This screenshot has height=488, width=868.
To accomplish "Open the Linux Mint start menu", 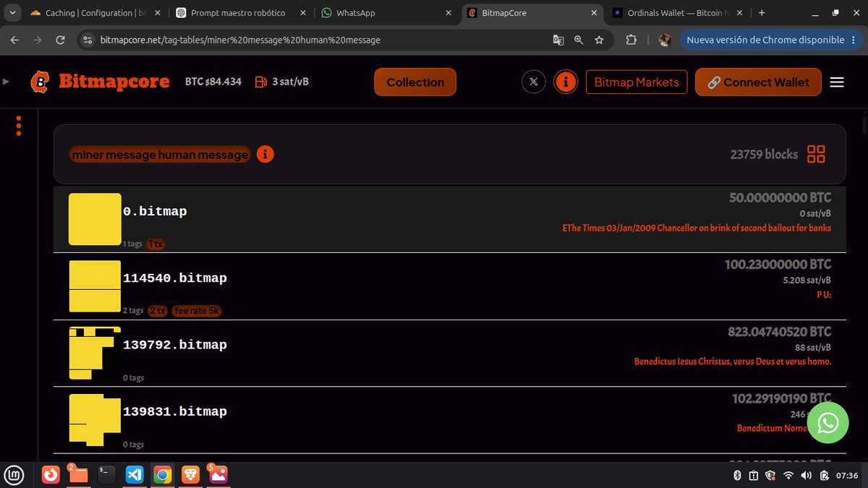I will [14, 475].
